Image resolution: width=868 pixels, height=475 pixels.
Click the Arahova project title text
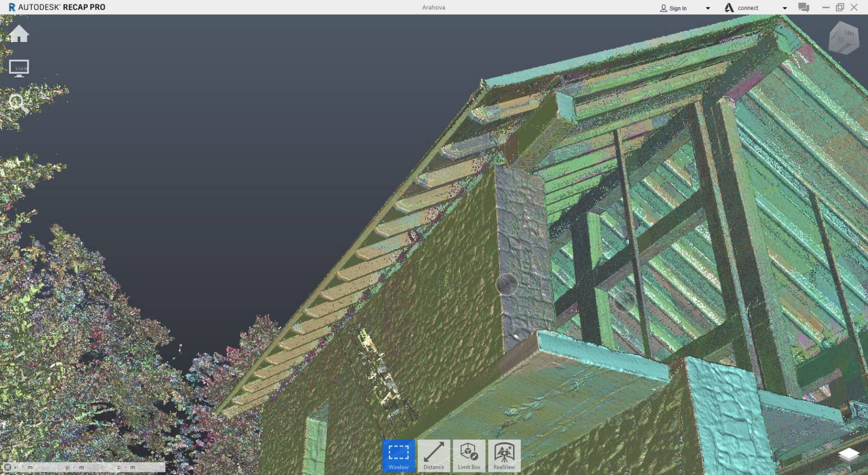pos(433,8)
